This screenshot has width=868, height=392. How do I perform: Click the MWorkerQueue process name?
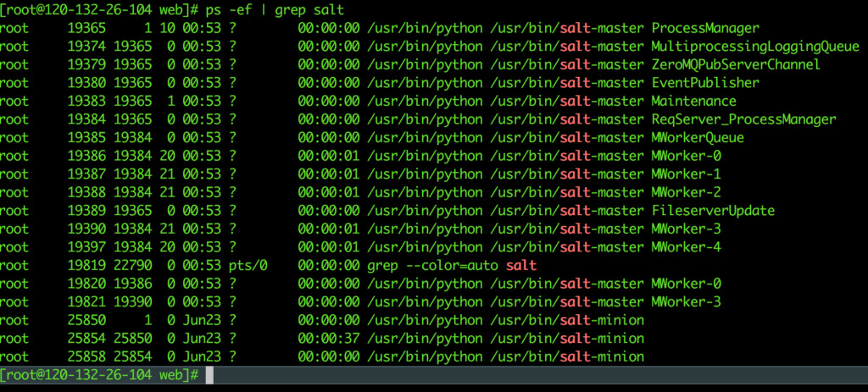click(x=698, y=138)
